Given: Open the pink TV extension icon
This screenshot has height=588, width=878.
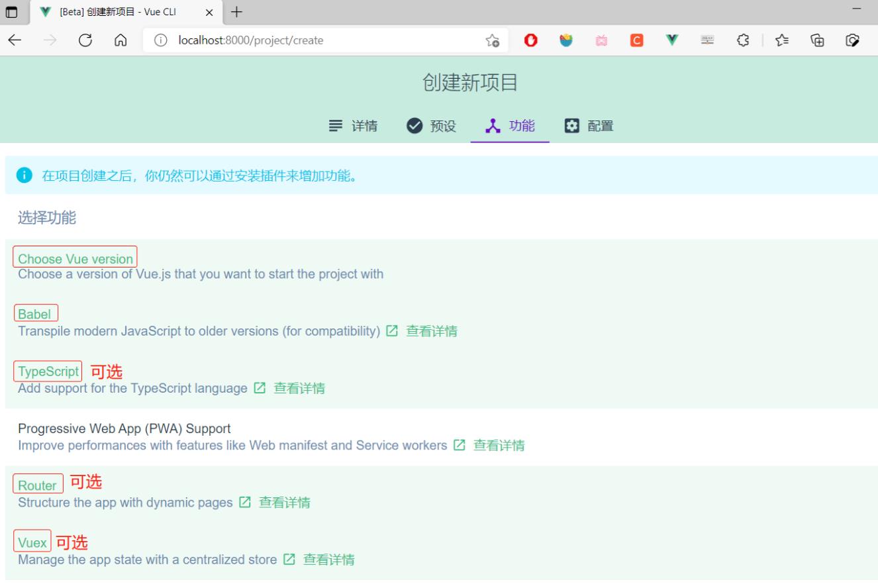Looking at the screenshot, I should [x=601, y=41].
